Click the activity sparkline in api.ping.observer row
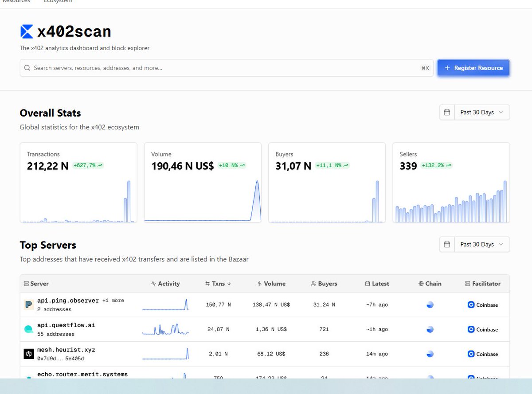Screen dimensions: 532x394 pyautogui.click(x=165, y=304)
